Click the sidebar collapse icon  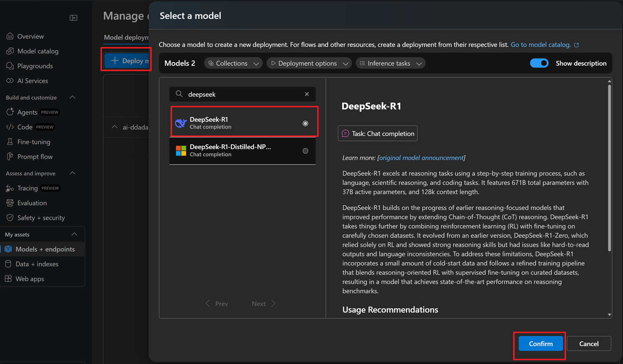74,18
